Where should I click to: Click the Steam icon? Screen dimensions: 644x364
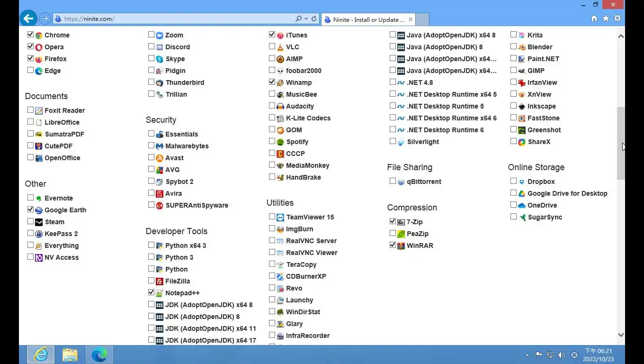[x=39, y=222]
